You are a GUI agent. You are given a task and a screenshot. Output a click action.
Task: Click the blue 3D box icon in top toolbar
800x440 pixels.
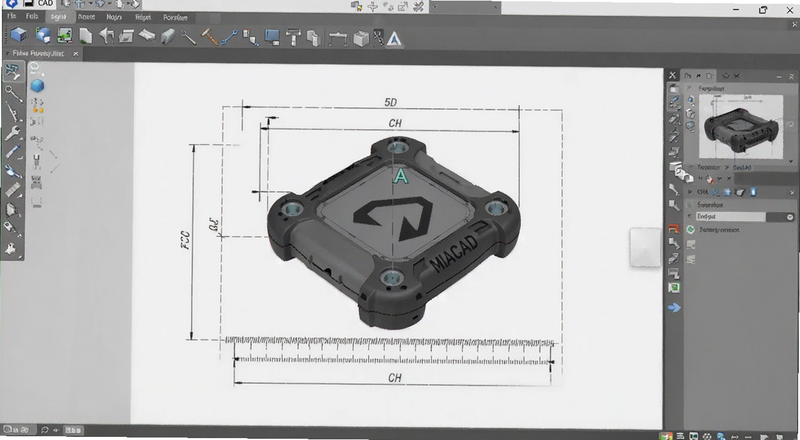coord(19,35)
